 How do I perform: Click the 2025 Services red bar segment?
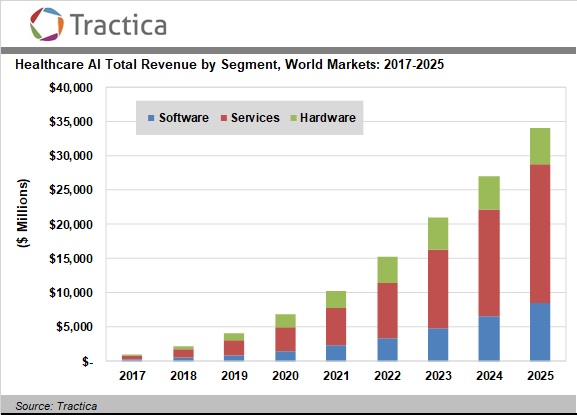point(540,234)
